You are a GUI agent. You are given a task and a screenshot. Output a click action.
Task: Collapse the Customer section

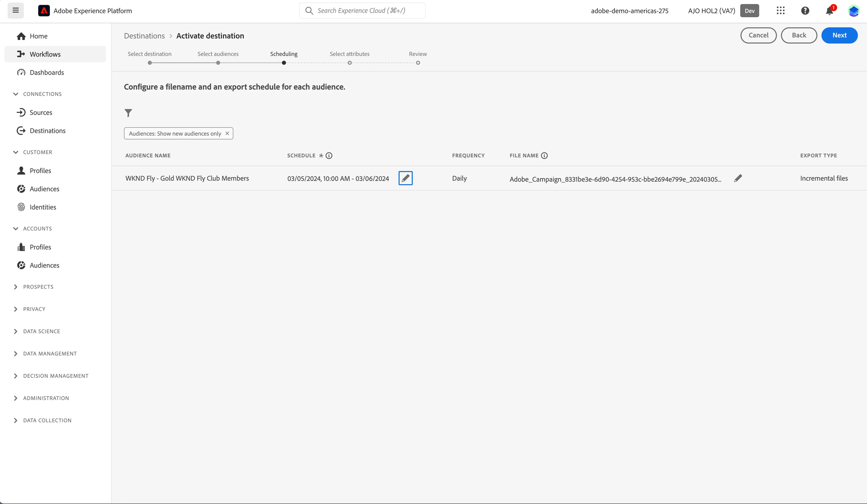(x=32, y=152)
